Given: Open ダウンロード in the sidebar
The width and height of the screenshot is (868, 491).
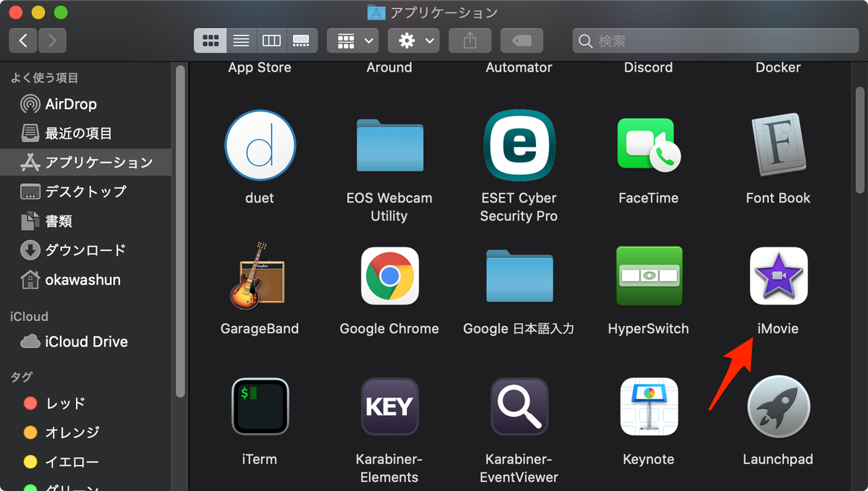Looking at the screenshot, I should coord(85,250).
